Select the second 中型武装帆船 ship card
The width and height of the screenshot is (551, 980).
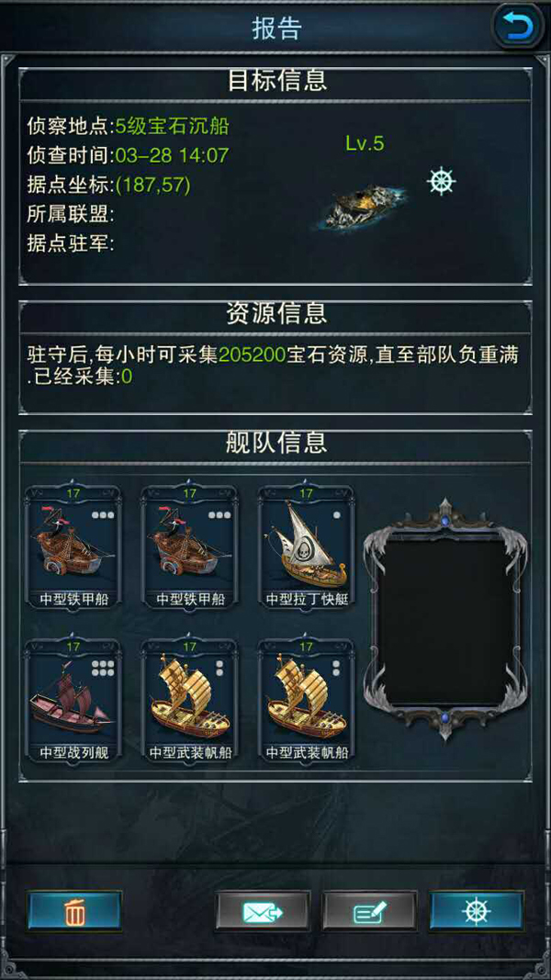[307, 700]
